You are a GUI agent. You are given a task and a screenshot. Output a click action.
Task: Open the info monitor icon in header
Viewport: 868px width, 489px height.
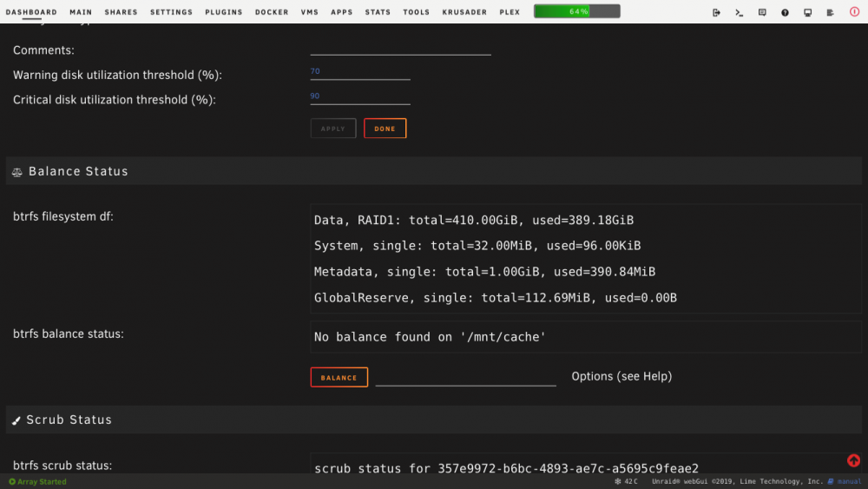click(807, 12)
